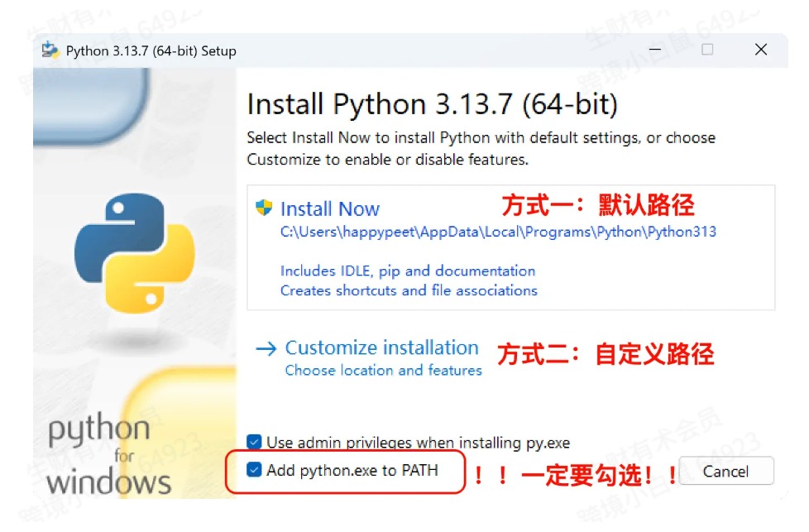The height and width of the screenshot is (532, 809).
Task: Click the window title Python 3.13.7 Setup
Action: tap(151, 51)
